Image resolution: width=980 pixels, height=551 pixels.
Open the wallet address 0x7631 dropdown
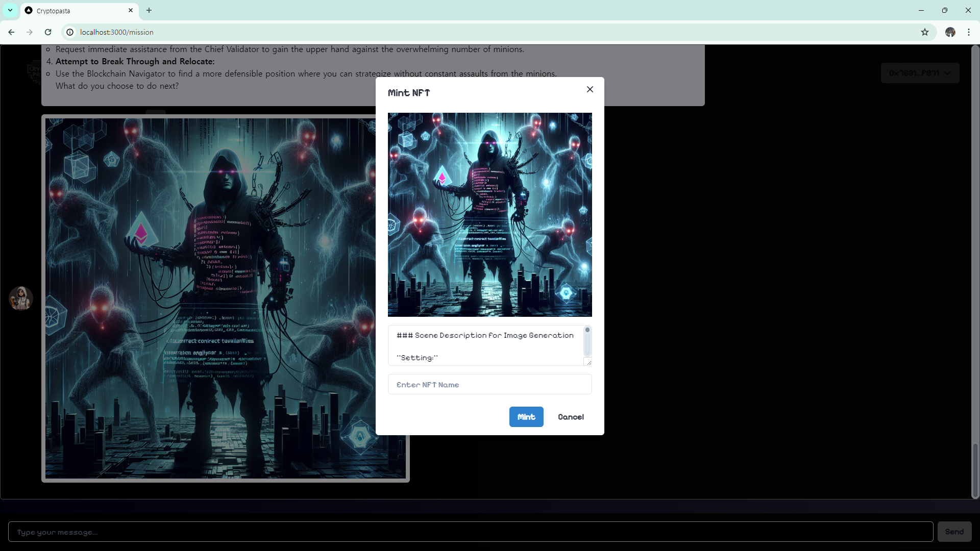[920, 73]
